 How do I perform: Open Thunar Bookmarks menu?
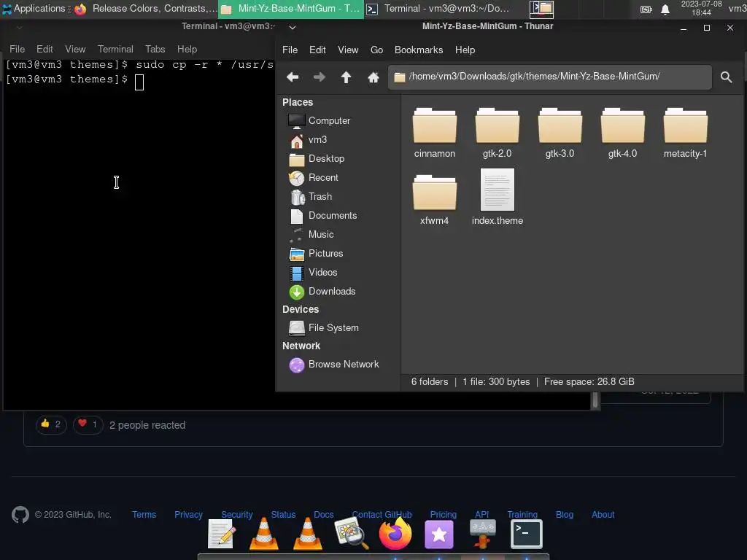(418, 50)
